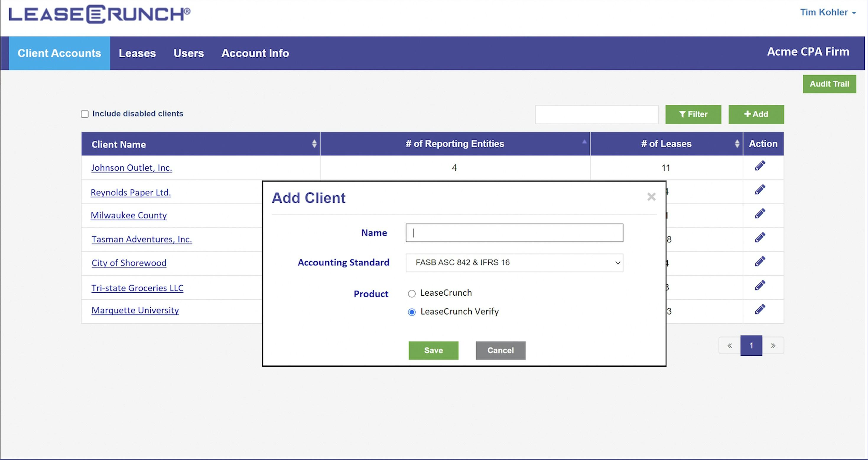Switch to the Leases tab
868x460 pixels.
[x=137, y=53]
